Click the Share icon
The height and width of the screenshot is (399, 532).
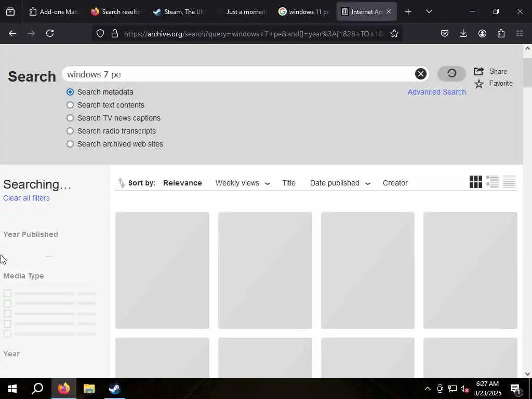coord(478,71)
